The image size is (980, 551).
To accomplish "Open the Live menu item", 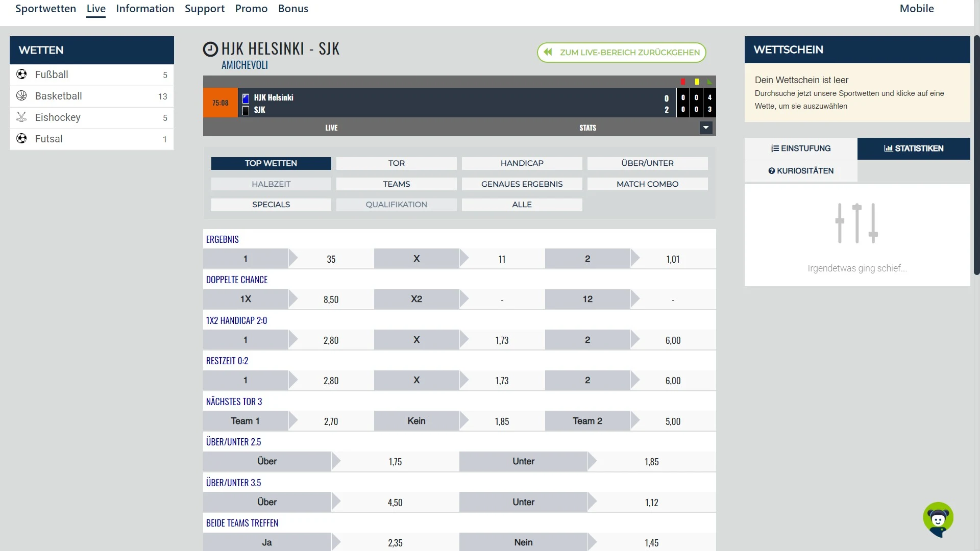I will tap(96, 9).
